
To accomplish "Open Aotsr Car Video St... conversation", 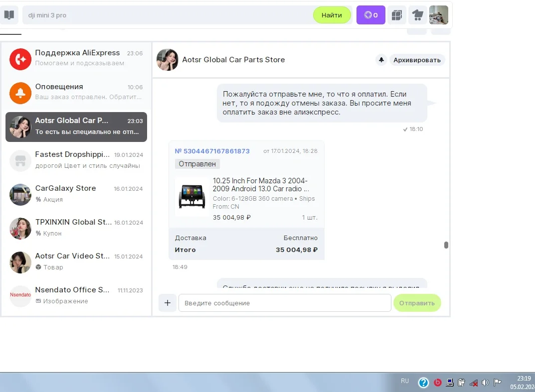I will pyautogui.click(x=76, y=262).
